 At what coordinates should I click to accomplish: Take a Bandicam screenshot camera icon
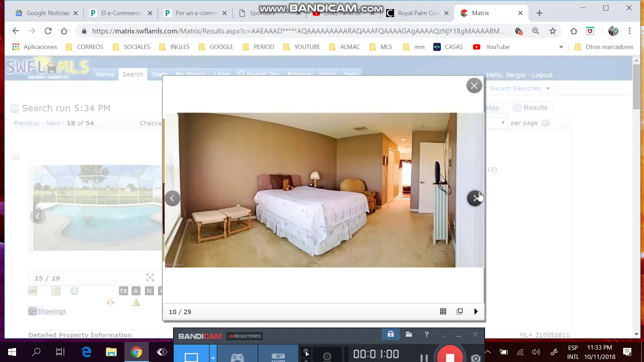click(x=475, y=358)
